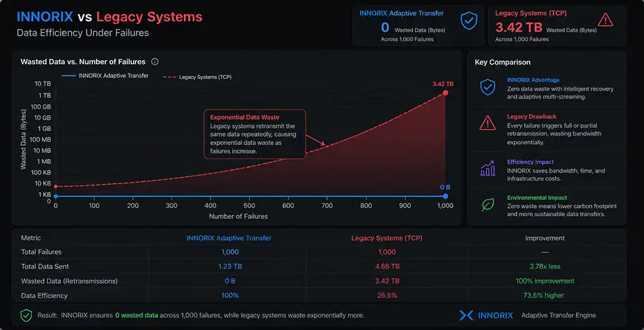Click the red warning triangle in Legacy summary card

click(x=605, y=19)
